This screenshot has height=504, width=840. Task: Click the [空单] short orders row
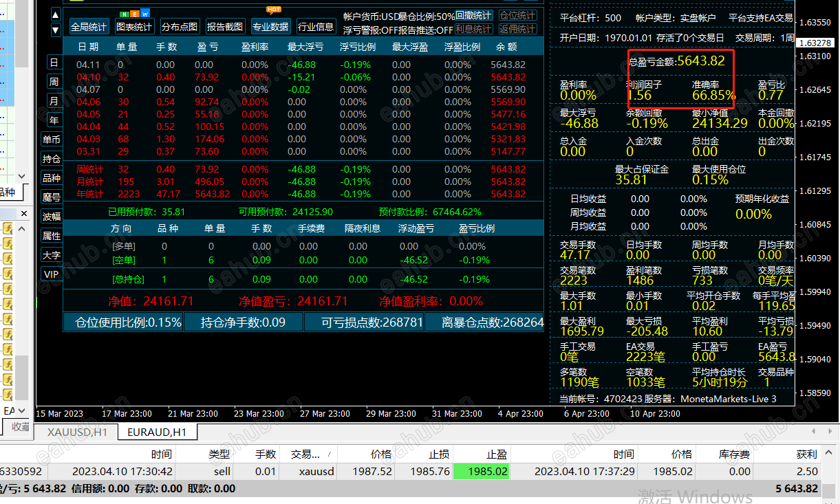pos(301,260)
